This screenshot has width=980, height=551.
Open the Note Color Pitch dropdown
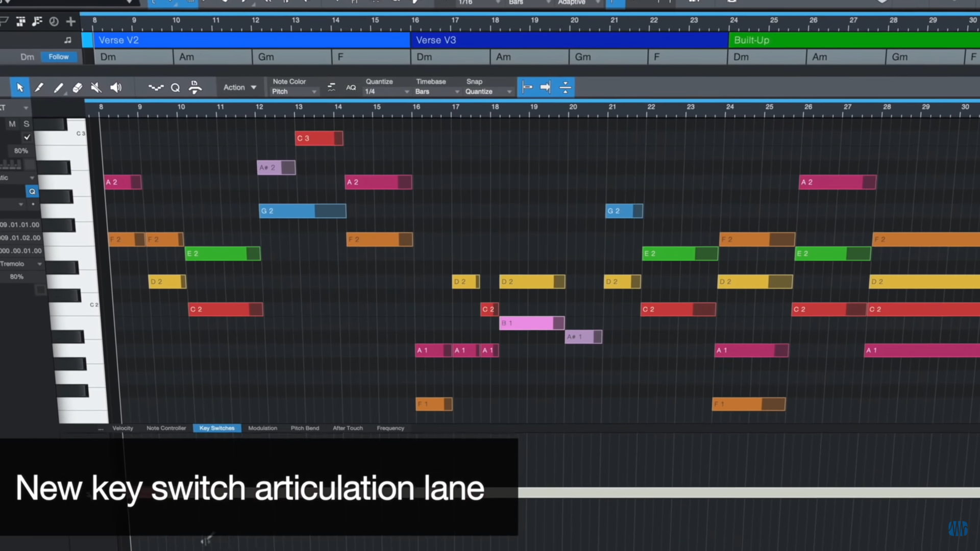(294, 92)
